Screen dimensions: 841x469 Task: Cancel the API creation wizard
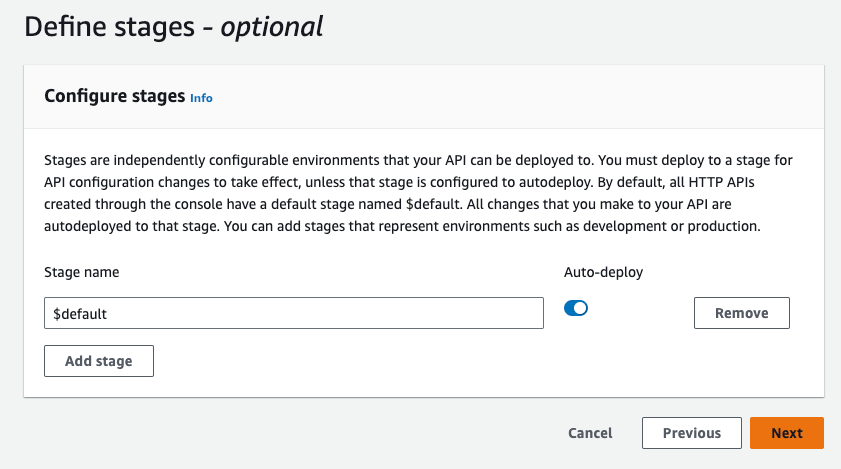pyautogui.click(x=590, y=433)
